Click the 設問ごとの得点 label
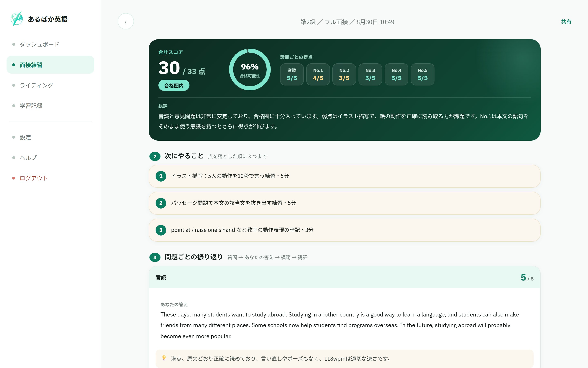This screenshot has width=588, height=368. (296, 57)
